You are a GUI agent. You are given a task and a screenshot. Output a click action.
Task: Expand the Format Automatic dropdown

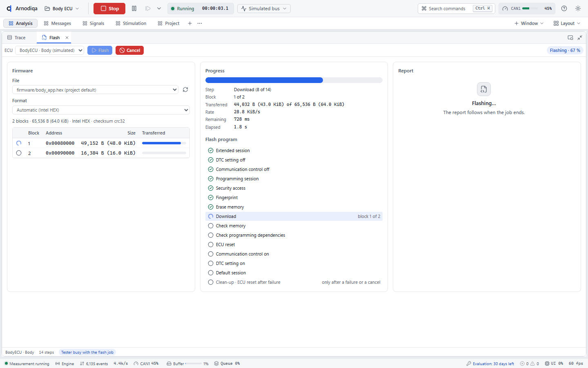(101, 110)
